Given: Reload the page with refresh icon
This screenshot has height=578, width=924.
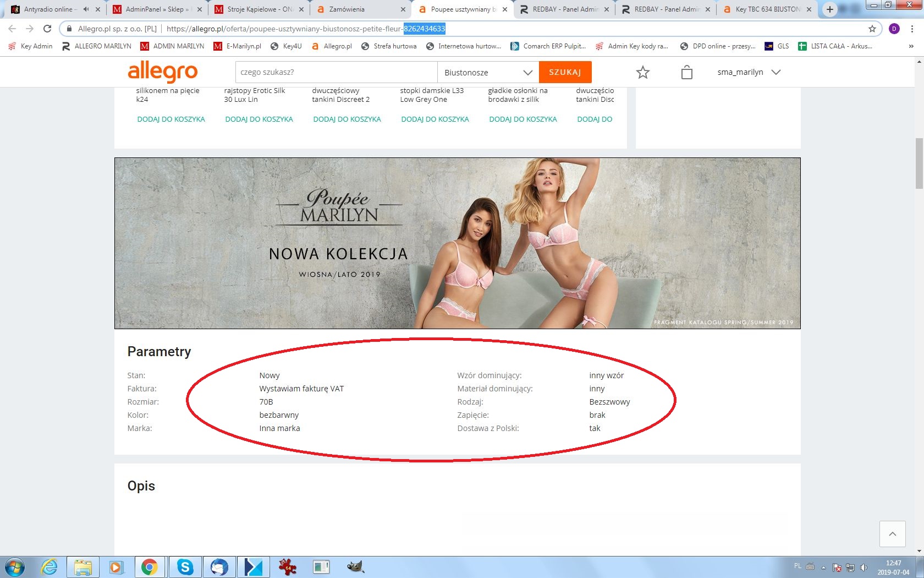Looking at the screenshot, I should pyautogui.click(x=47, y=29).
